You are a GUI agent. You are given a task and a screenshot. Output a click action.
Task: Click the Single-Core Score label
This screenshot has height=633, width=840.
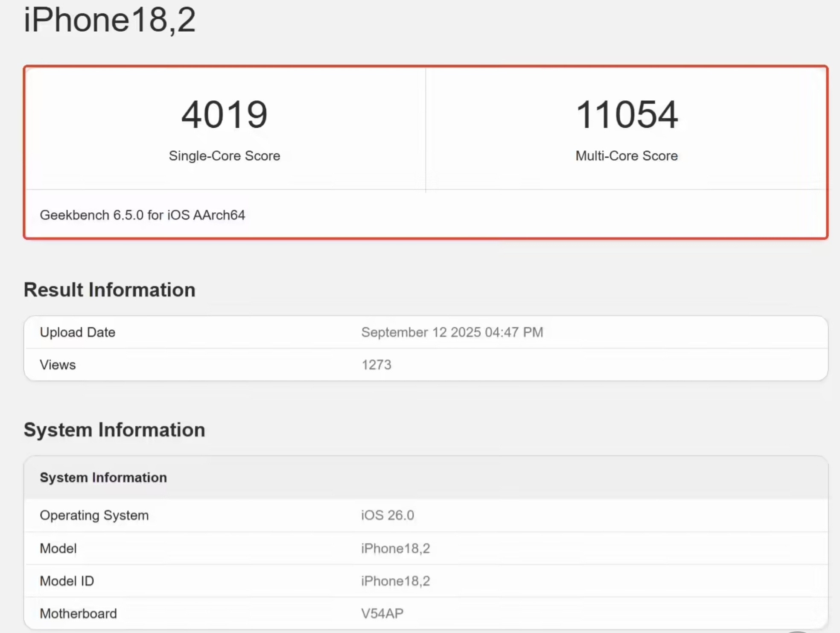[224, 156]
